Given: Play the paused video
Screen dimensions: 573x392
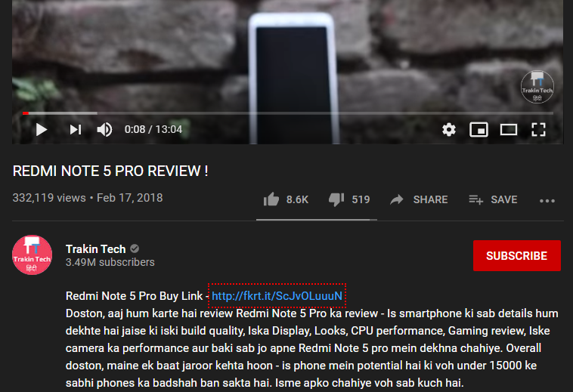Looking at the screenshot, I should pyautogui.click(x=42, y=130).
